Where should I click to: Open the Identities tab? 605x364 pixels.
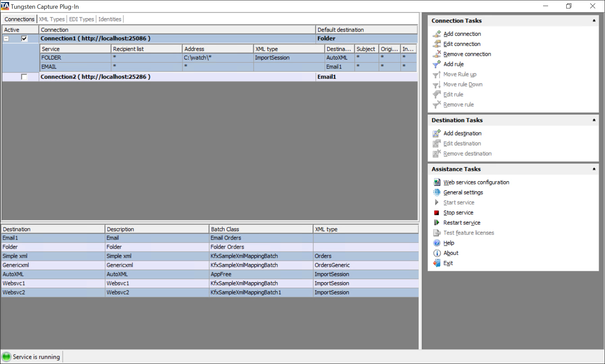coord(110,19)
